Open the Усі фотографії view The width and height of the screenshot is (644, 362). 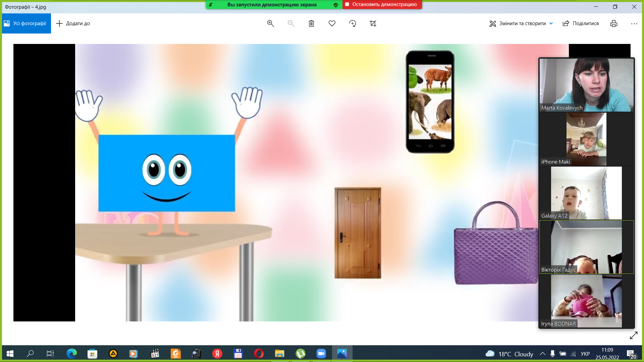coord(26,23)
